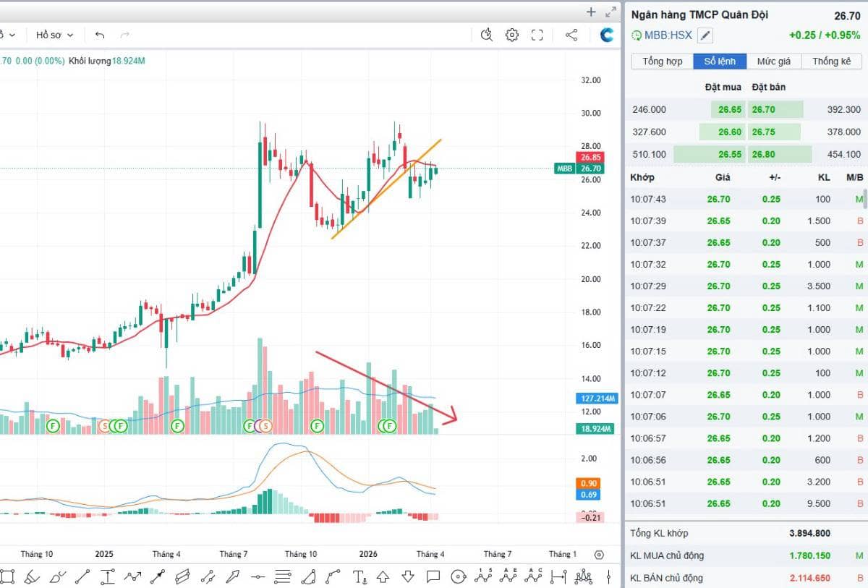
Task: Select the arrow up drawing tool
Action: point(383,576)
